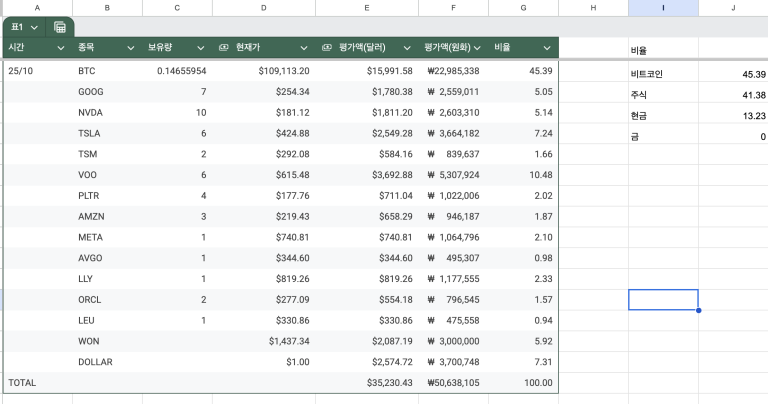Click the total $35,230.43 cell
The width and height of the screenshot is (768, 404).
tap(367, 383)
